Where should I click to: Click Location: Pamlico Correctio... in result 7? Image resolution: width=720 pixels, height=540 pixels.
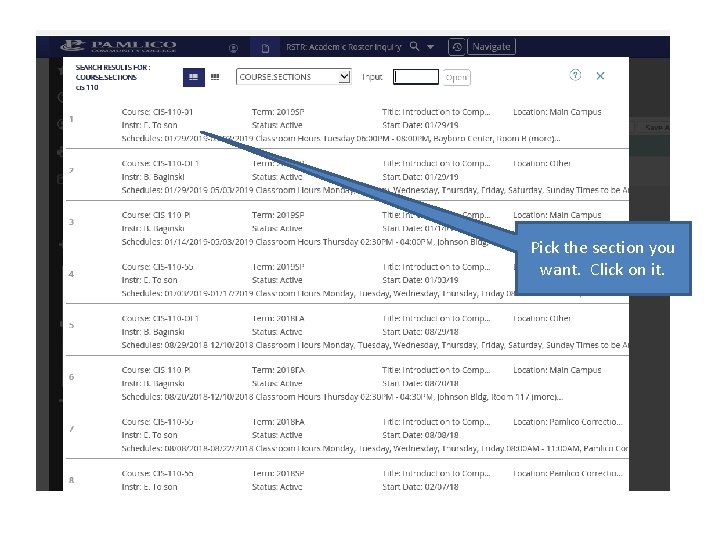(x=568, y=422)
